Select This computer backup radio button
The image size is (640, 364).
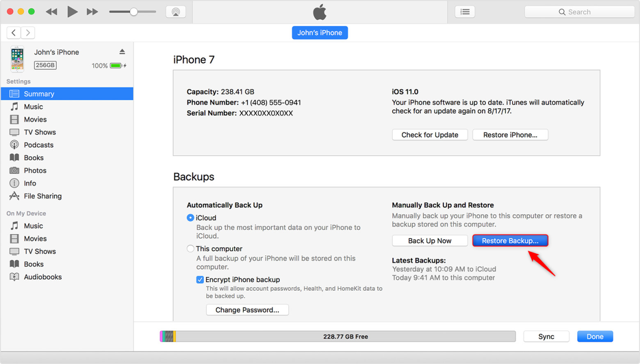(x=190, y=249)
